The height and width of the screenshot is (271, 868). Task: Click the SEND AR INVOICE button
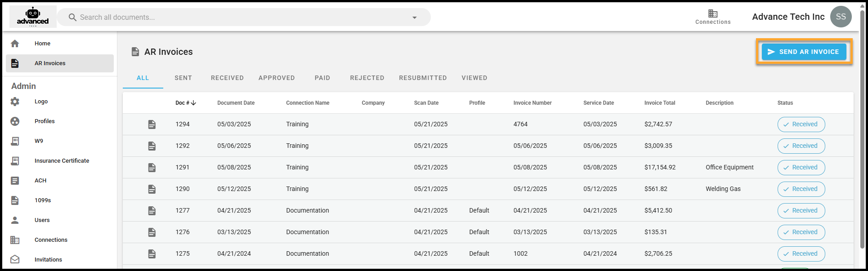point(804,52)
